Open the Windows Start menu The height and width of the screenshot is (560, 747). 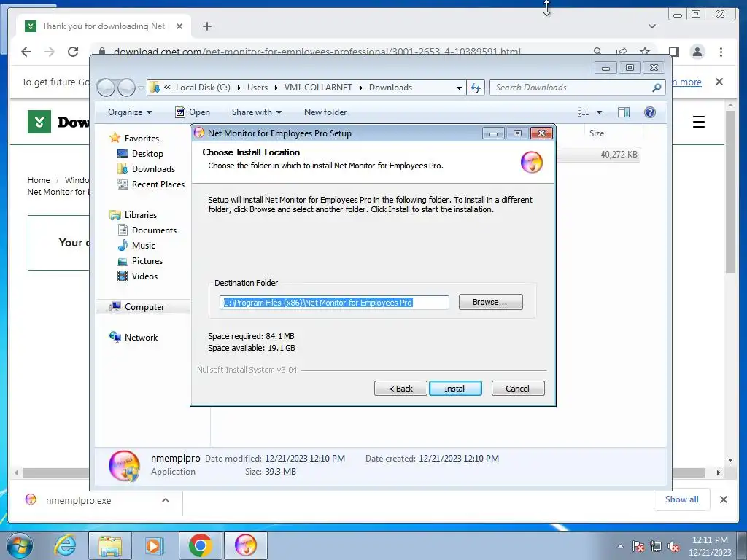click(x=20, y=545)
